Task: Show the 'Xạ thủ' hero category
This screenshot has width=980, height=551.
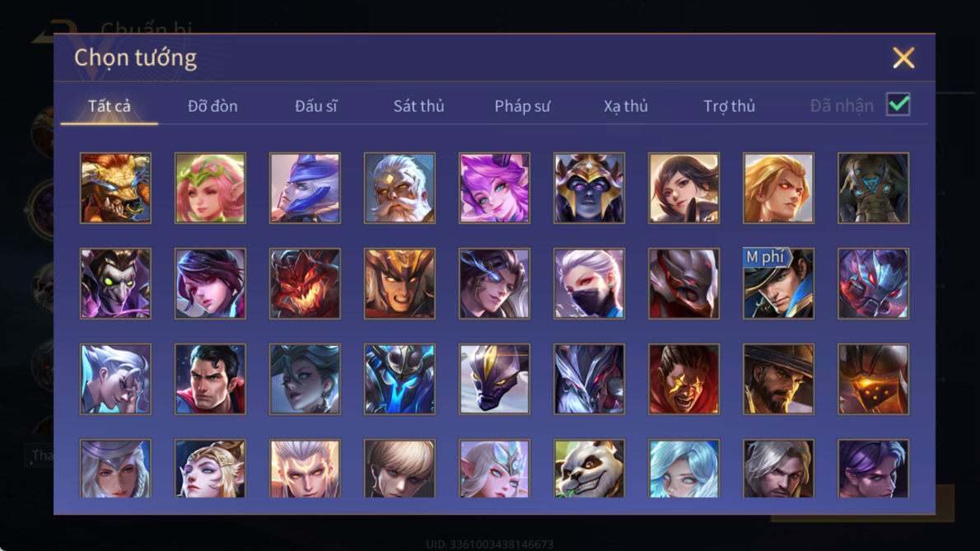Action: pos(626,106)
